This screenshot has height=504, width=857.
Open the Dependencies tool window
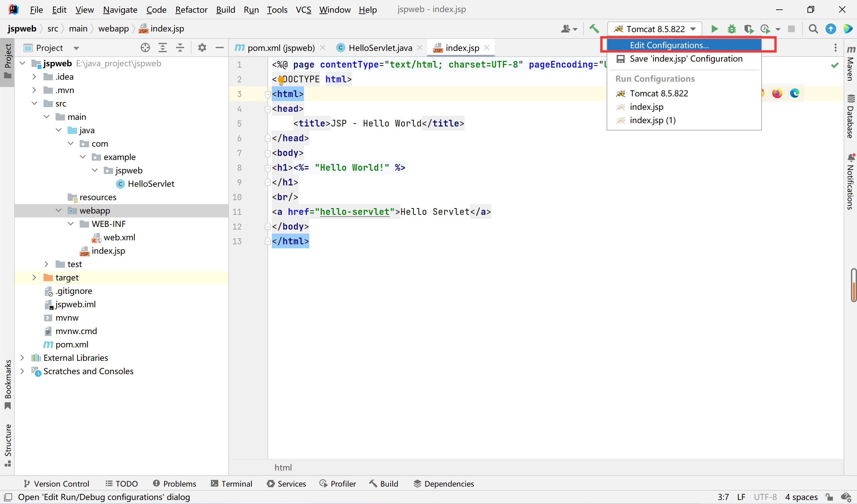444,484
